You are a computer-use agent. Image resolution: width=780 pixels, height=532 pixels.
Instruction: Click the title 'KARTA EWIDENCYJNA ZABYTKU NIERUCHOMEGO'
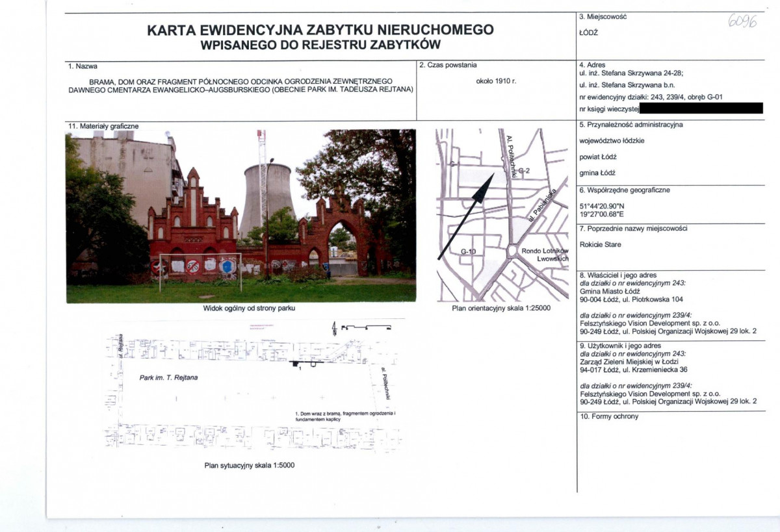[320, 30]
